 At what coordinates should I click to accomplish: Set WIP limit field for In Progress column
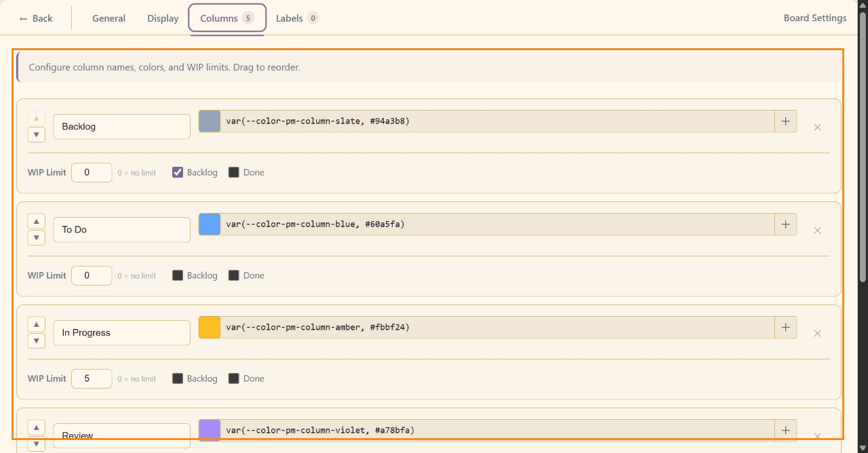click(92, 378)
